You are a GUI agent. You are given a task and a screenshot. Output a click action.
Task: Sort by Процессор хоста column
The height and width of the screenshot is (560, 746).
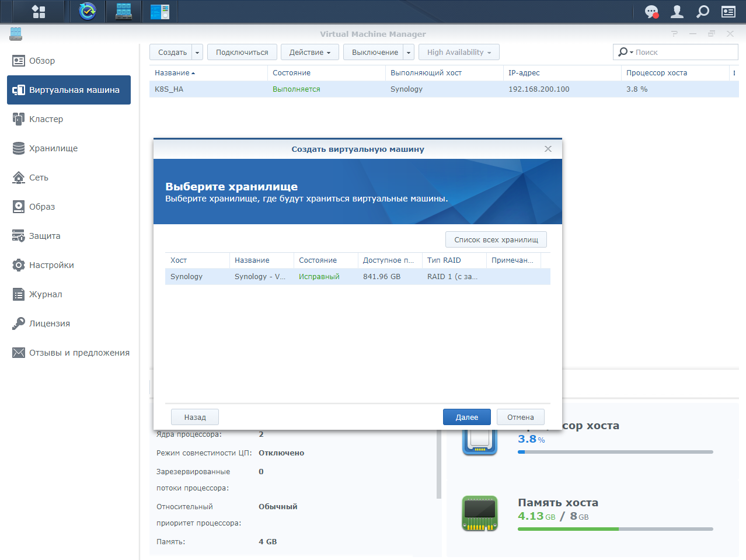(675, 73)
